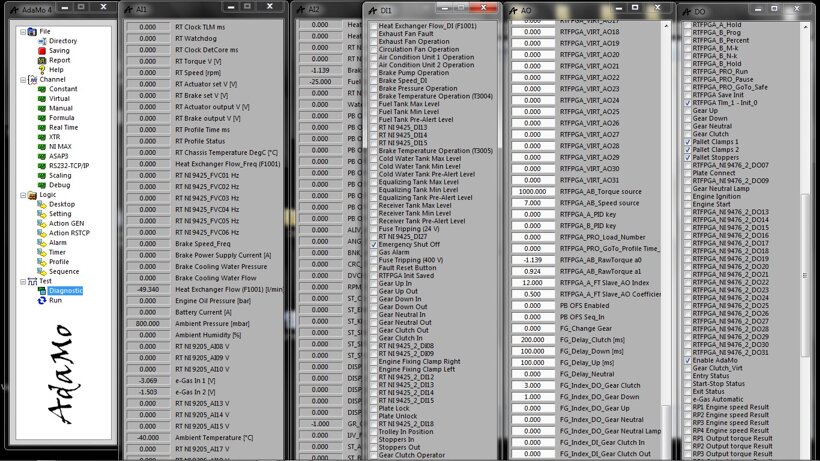Viewport: 820px width, 461px height.
Task: Collapse the Logic tree node
Action: point(22,194)
